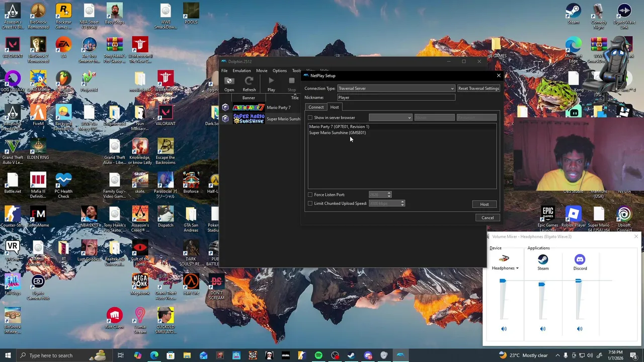Open the Roblox Player desktop shortcut

coord(573,217)
